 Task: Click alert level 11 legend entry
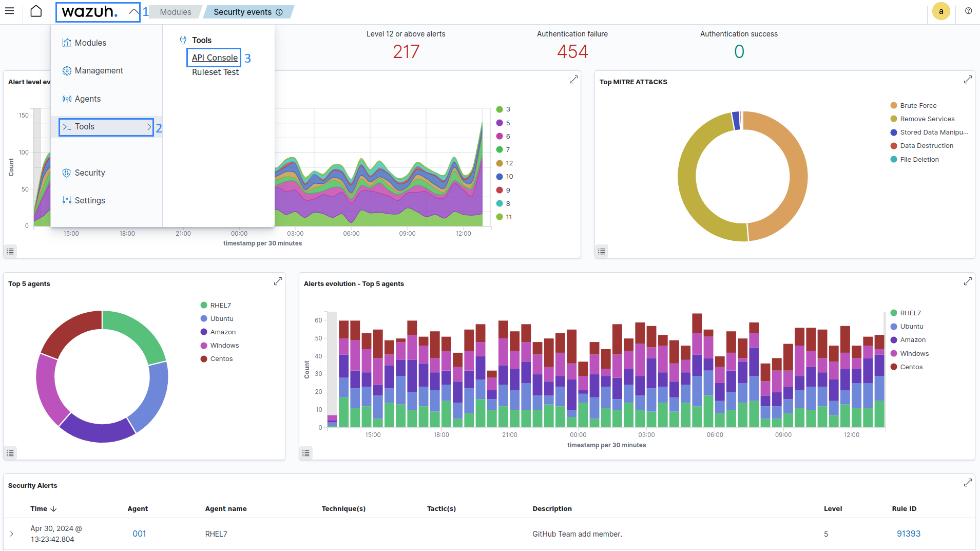pos(504,217)
